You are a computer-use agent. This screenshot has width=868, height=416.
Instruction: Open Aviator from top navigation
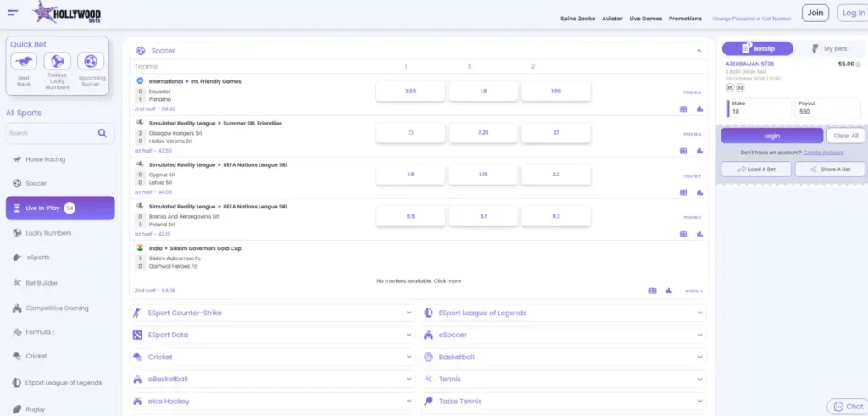pyautogui.click(x=612, y=19)
